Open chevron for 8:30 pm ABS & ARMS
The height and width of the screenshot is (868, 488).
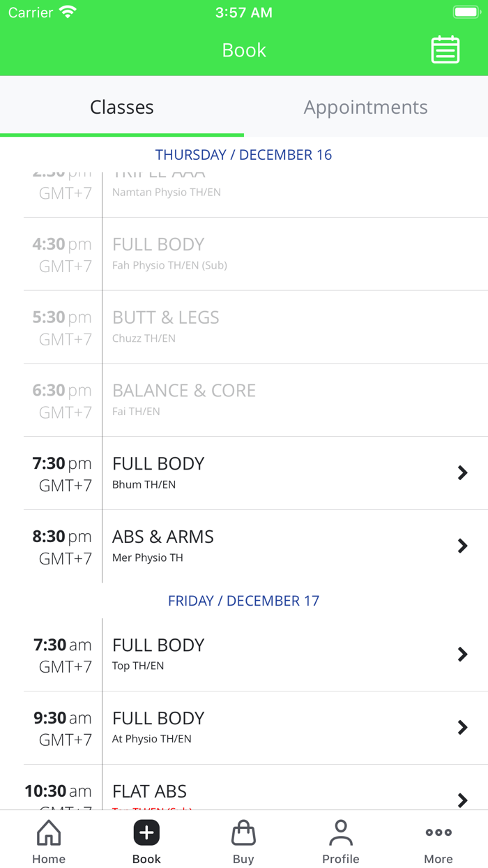tap(462, 546)
